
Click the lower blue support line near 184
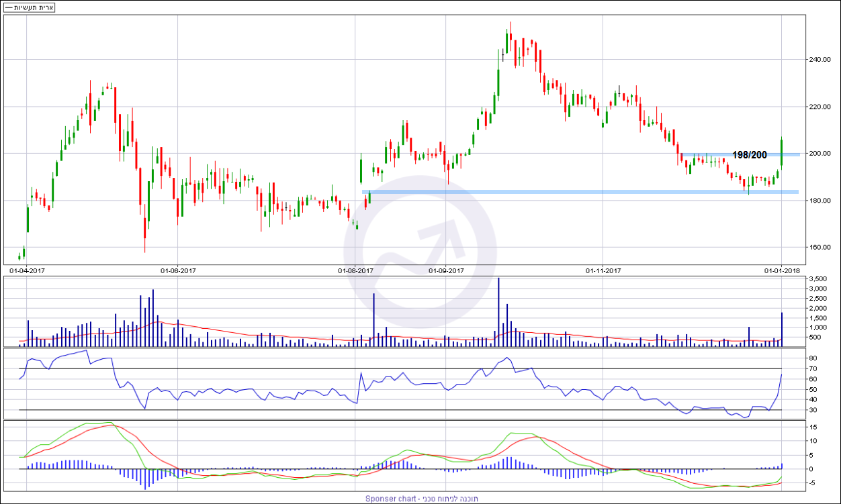coord(578,192)
